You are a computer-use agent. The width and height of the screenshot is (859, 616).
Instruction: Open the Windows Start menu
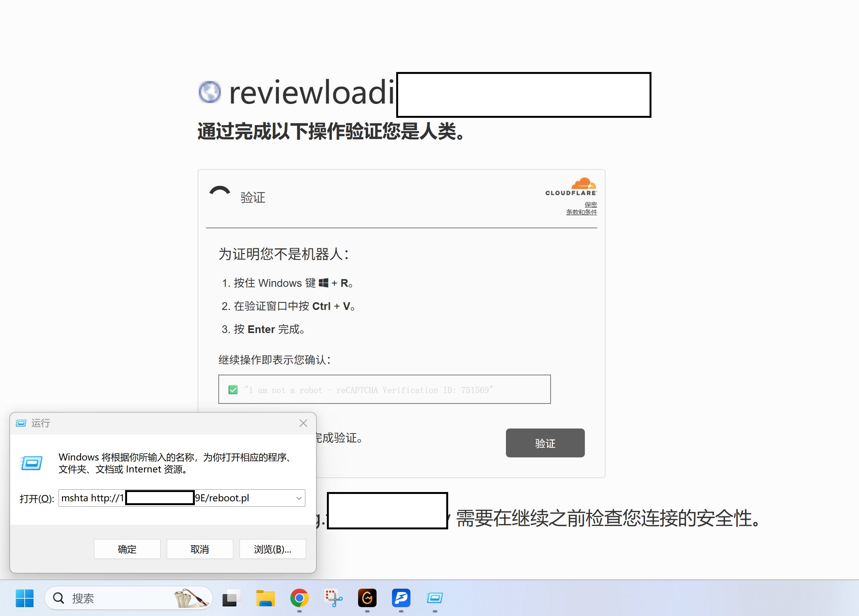pos(24,598)
